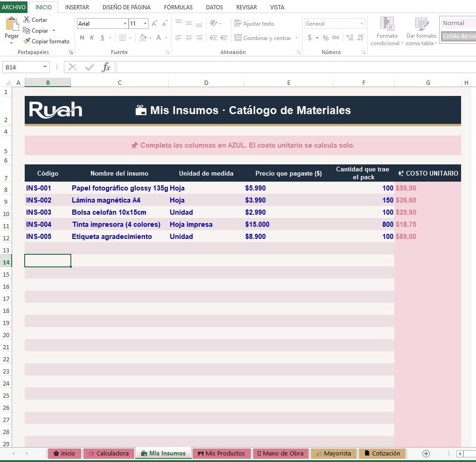Select cell INS-003
This screenshot has height=462, width=476.
coord(48,212)
